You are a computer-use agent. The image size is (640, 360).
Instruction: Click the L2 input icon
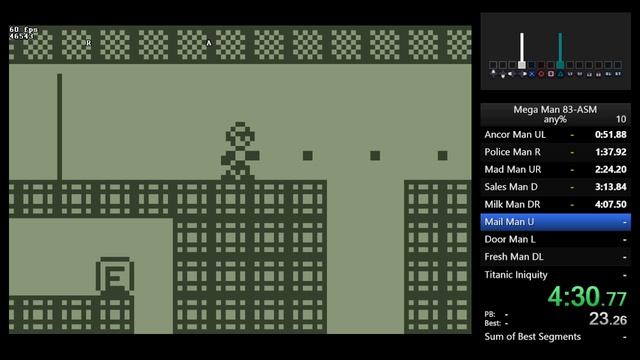tap(589, 74)
